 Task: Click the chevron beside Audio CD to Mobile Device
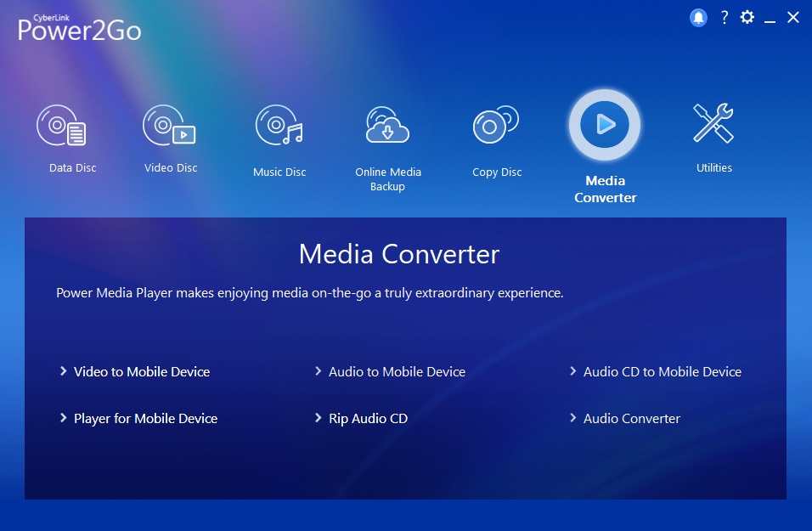pyautogui.click(x=572, y=371)
